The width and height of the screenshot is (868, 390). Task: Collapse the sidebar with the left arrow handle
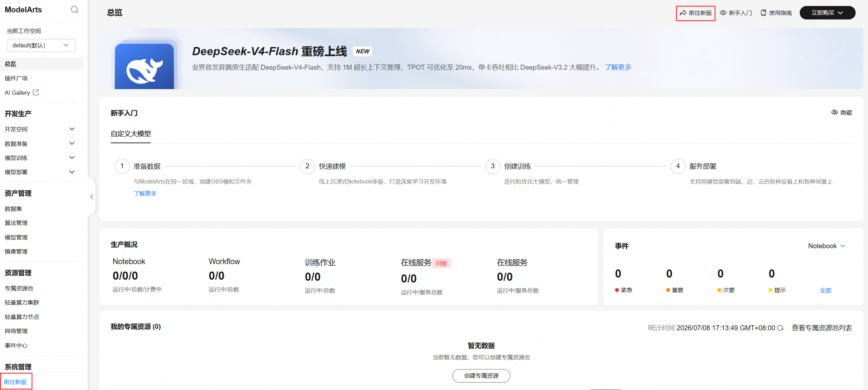coord(92,197)
